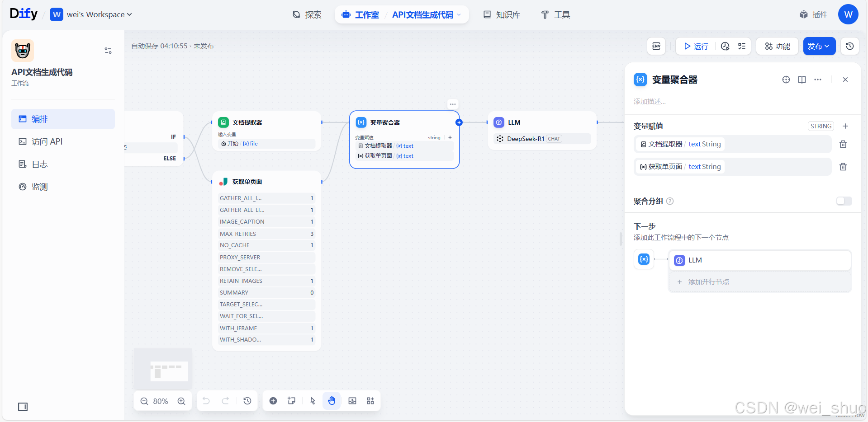Image resolution: width=868 pixels, height=422 pixels.
Task: Click the MAX_RETRIES parameter row
Action: (x=266, y=234)
